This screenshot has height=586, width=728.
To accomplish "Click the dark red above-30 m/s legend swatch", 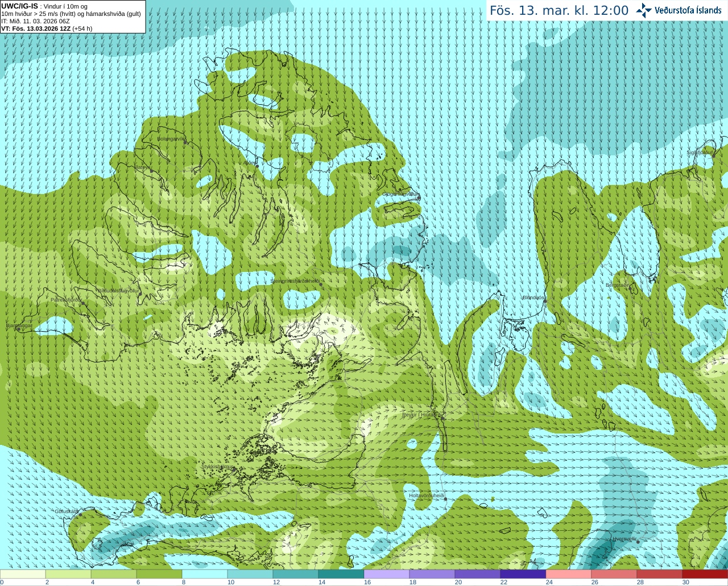I will click(705, 574).
